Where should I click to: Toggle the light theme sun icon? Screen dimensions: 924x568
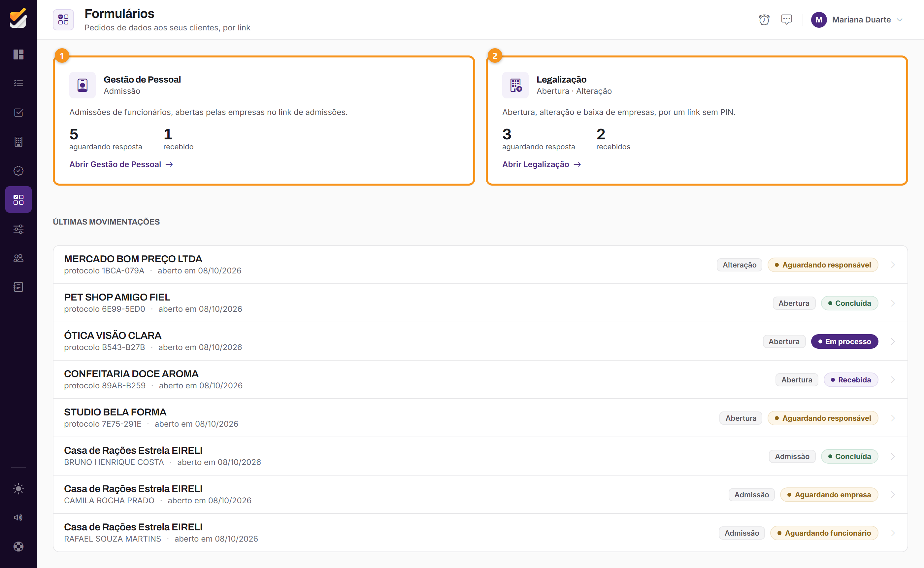18,488
